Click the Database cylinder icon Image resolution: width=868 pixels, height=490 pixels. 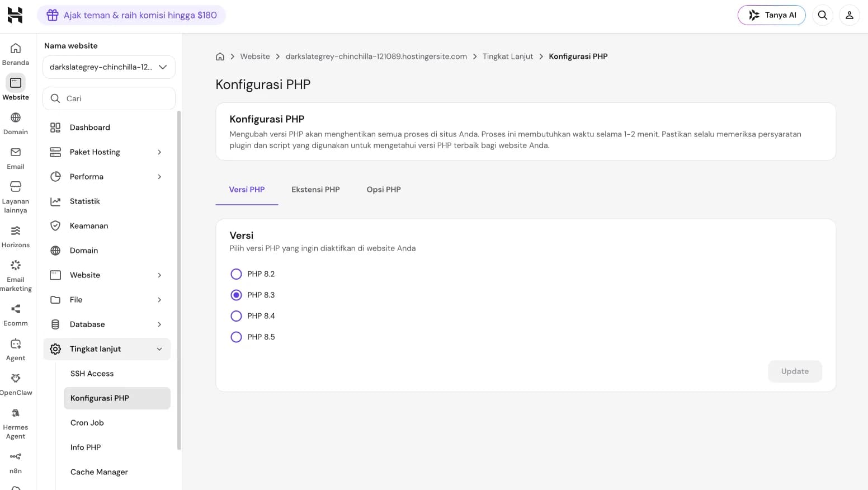(55, 324)
